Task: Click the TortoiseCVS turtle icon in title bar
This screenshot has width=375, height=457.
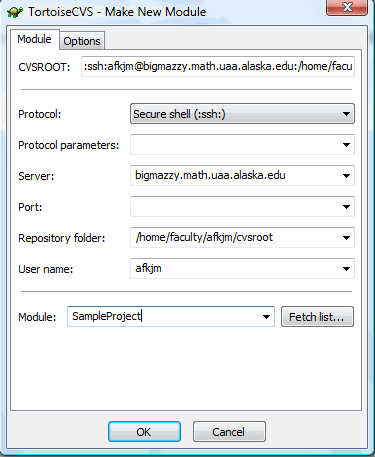Action: pyautogui.click(x=15, y=12)
